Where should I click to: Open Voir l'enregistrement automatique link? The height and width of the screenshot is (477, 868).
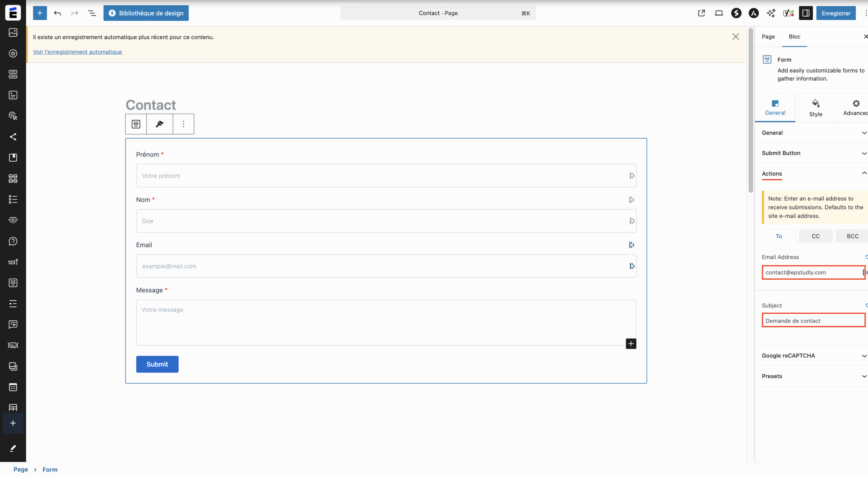pyautogui.click(x=77, y=52)
